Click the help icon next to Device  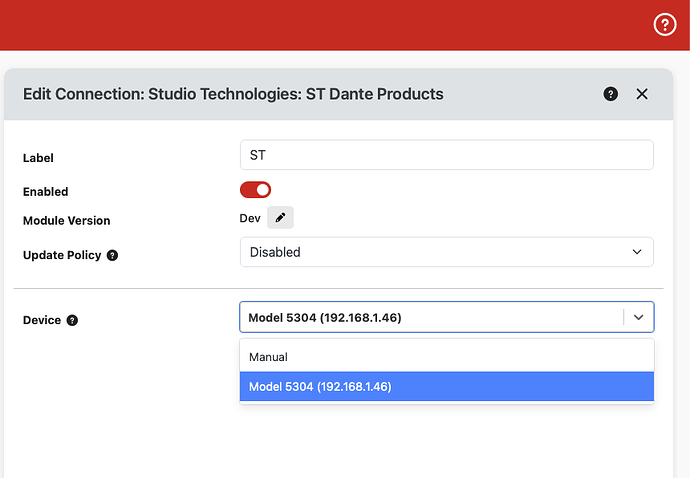pyautogui.click(x=72, y=320)
